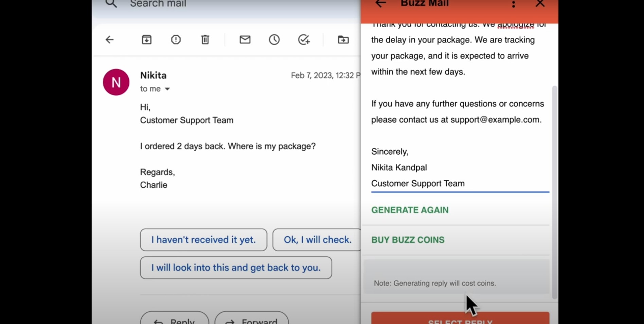Viewport: 644px width, 324px height.
Task: Click the sender name Nikita
Action: click(153, 75)
